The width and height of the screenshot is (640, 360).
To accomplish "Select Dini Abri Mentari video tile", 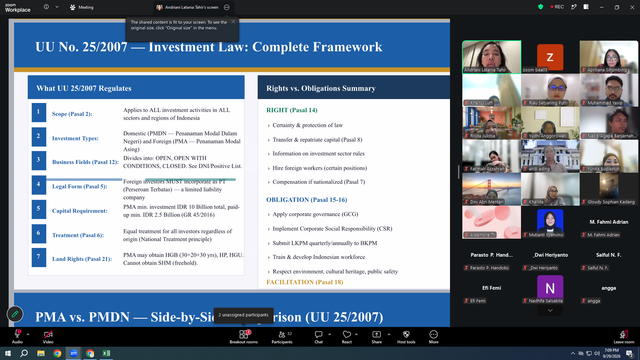I will click(x=491, y=189).
